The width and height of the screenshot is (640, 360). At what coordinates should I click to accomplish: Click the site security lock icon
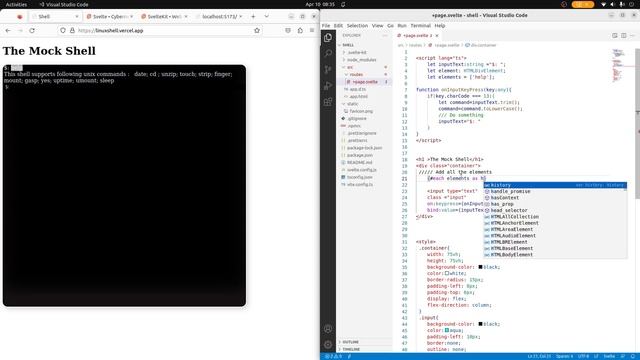72,31
